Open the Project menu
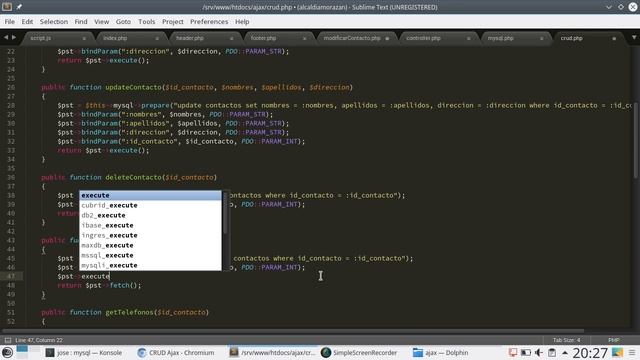The width and height of the screenshot is (640, 360). pos(173,22)
